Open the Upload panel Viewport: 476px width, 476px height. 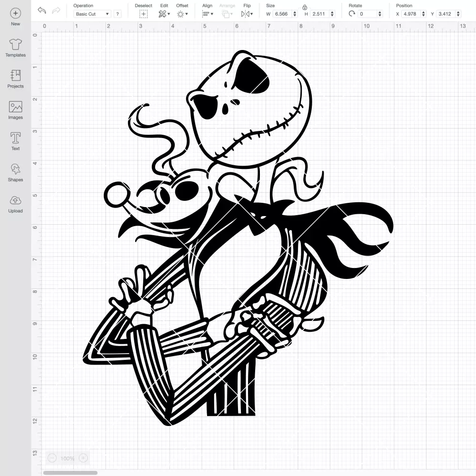(x=15, y=204)
